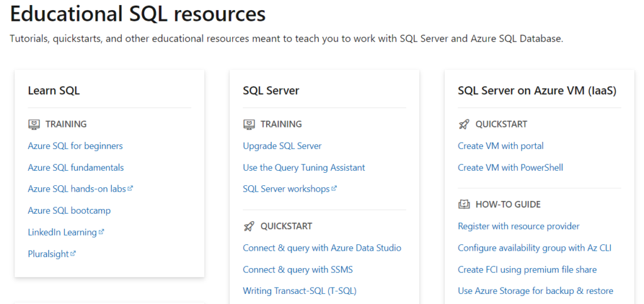The image size is (644, 304).
Task: Click the tutorials and quickstarts description text
Action: tap(286, 39)
